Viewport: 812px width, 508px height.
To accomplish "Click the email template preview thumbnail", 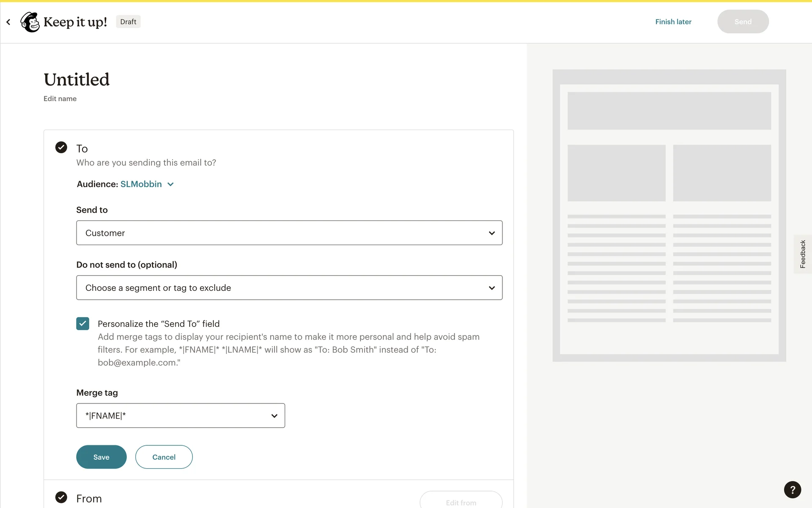I will coord(669,215).
